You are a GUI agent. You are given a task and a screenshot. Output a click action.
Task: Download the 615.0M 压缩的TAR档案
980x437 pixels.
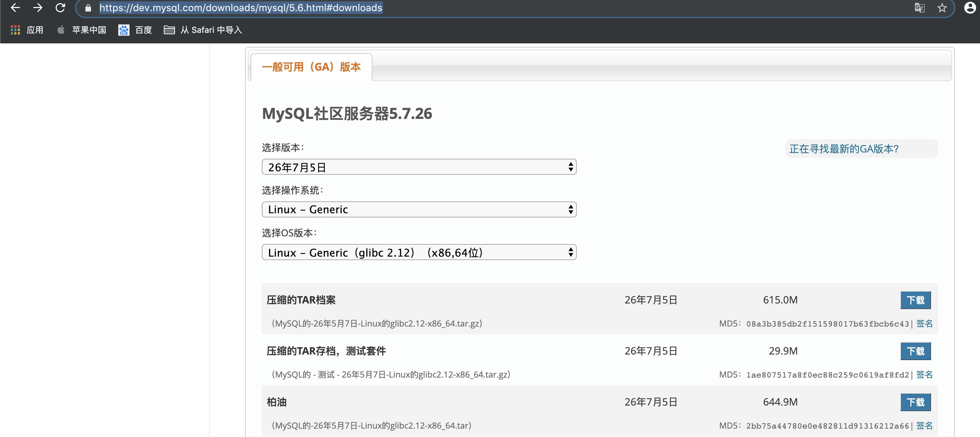tap(915, 300)
